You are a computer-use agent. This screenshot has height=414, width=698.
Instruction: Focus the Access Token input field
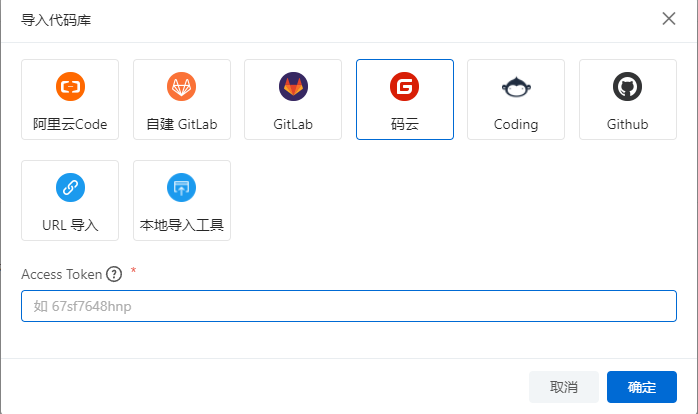349,306
